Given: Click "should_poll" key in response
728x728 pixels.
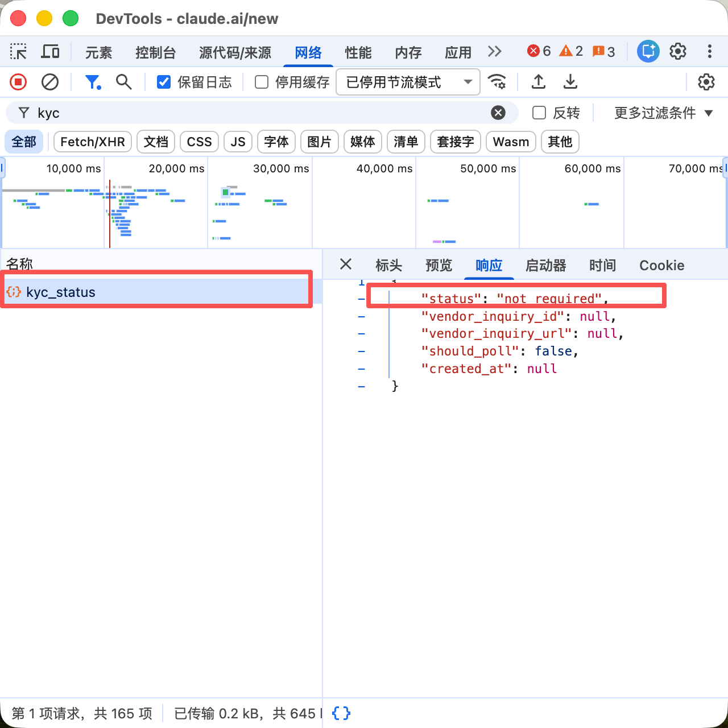Looking at the screenshot, I should point(470,351).
